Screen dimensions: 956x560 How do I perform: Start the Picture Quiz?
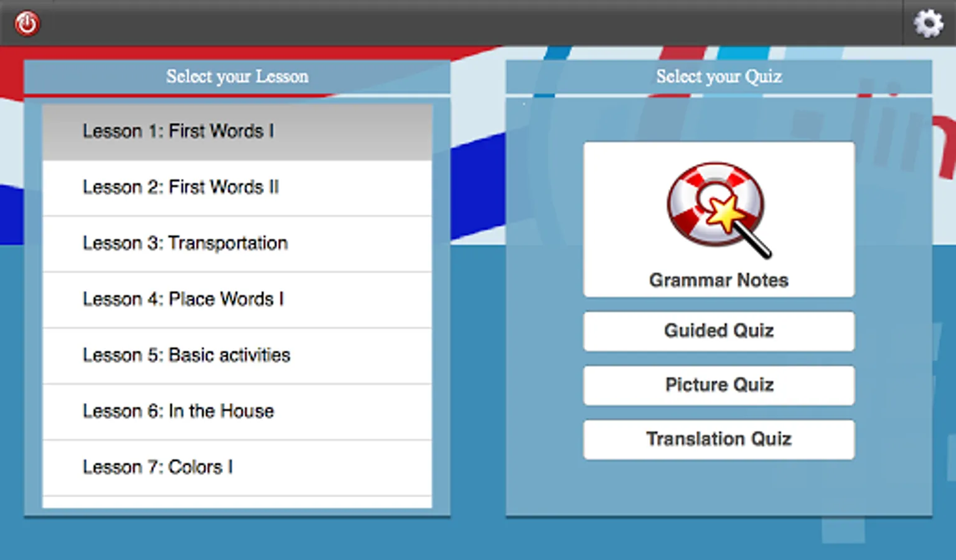tap(719, 385)
